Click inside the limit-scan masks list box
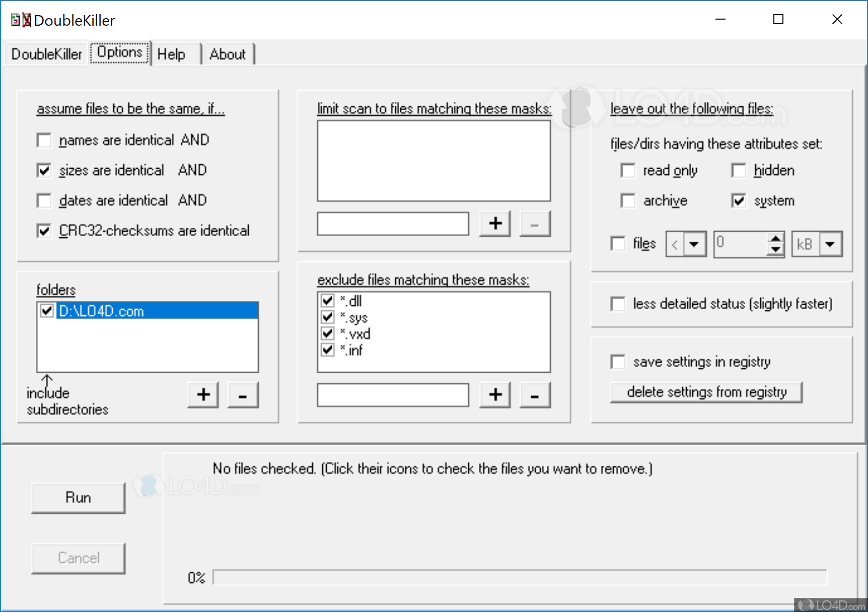 433,161
